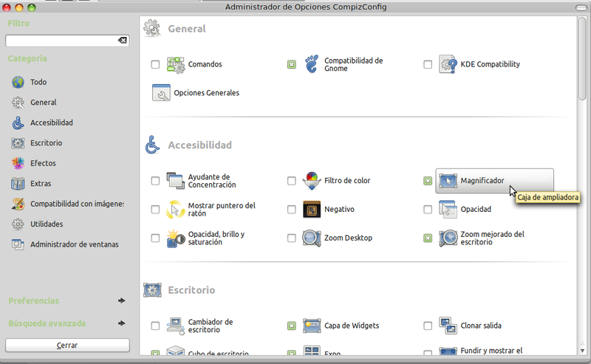Click the KDE Compatibility icon

pyautogui.click(x=448, y=64)
